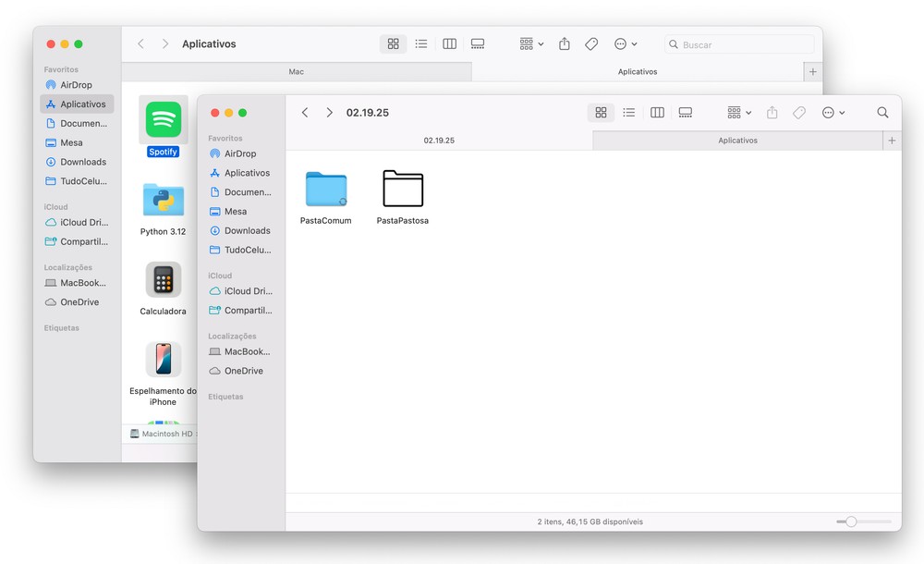The height and width of the screenshot is (564, 924).
Task: Switch to list view in the 02.19.25 window
Action: (629, 113)
